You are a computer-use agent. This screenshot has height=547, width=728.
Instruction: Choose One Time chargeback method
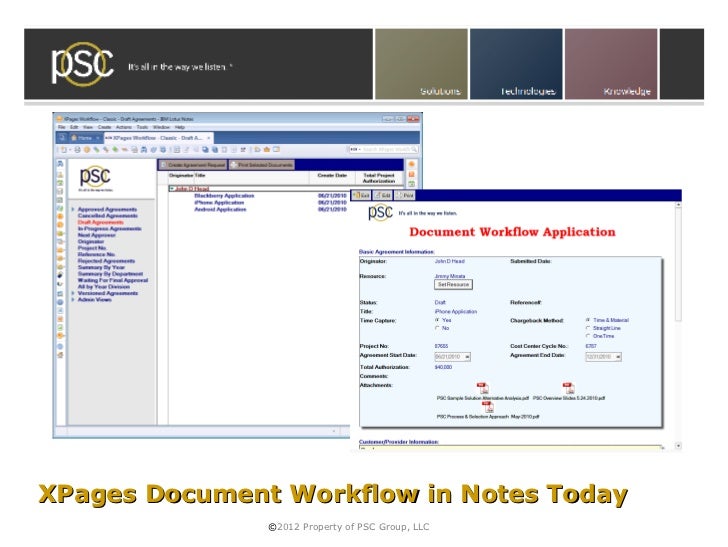pyautogui.click(x=588, y=336)
